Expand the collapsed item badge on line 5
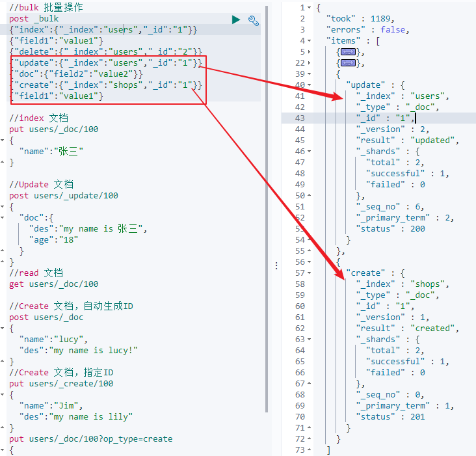The height and width of the screenshot is (456, 476). [x=348, y=52]
